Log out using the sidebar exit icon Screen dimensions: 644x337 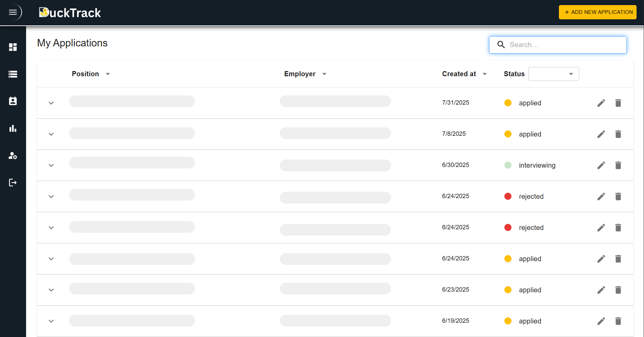pos(13,183)
